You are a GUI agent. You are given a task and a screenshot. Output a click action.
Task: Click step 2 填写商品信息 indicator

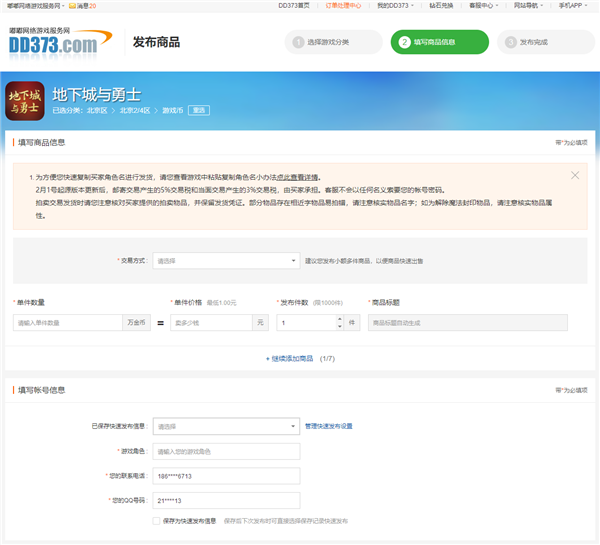pyautogui.click(x=440, y=42)
